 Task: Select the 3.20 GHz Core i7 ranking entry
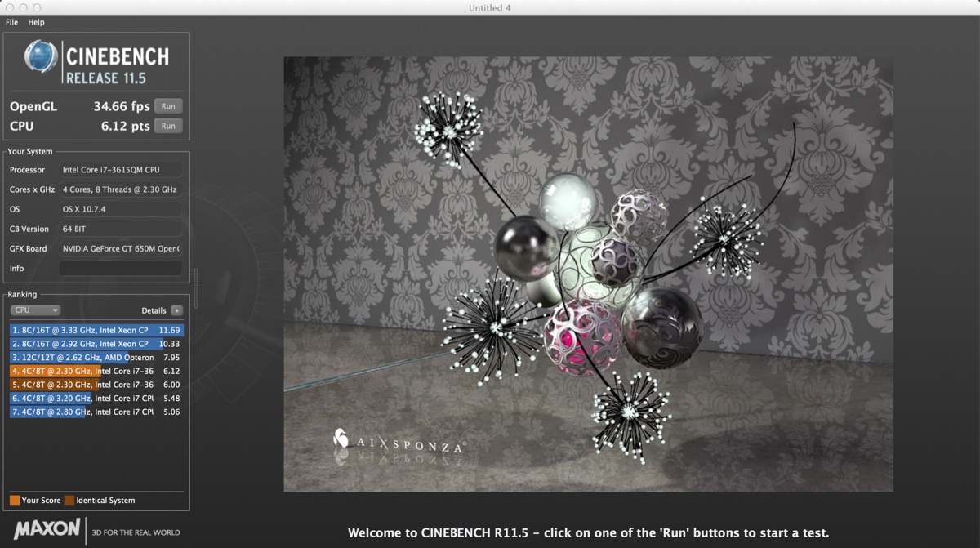[x=96, y=398]
